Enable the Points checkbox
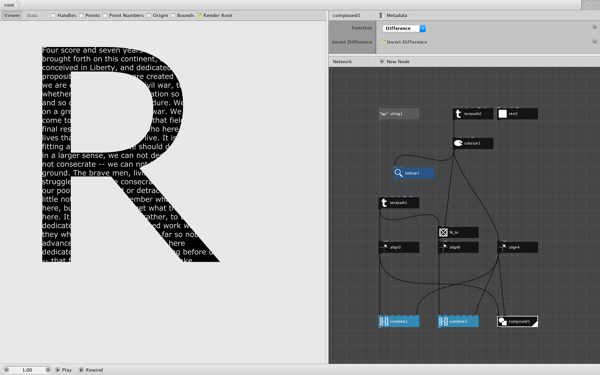The height and width of the screenshot is (375, 600). pyautogui.click(x=81, y=15)
